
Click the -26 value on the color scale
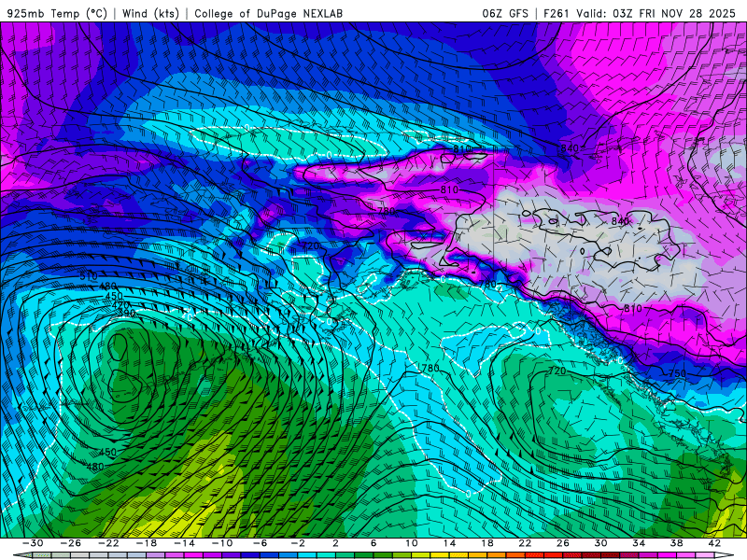pyautogui.click(x=71, y=543)
